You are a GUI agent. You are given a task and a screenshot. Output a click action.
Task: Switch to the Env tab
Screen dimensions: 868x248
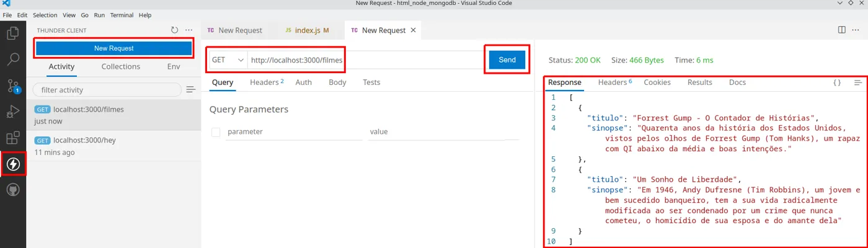click(174, 66)
